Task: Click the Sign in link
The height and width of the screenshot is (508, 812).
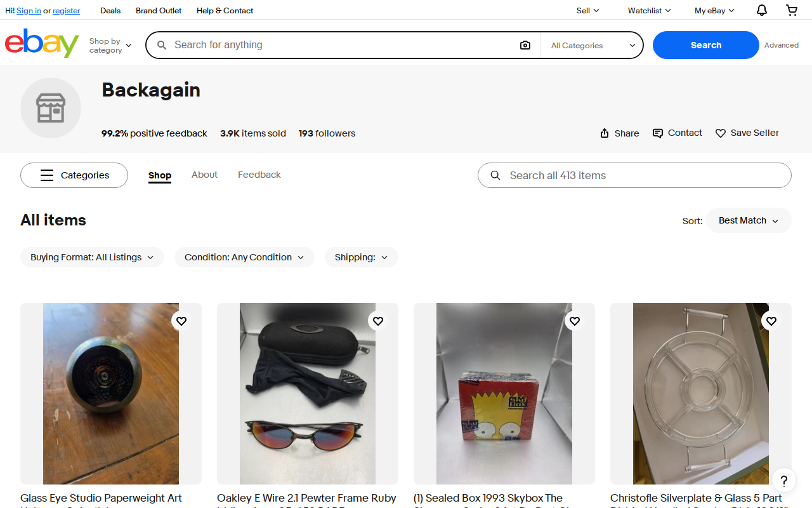Action: (x=29, y=11)
